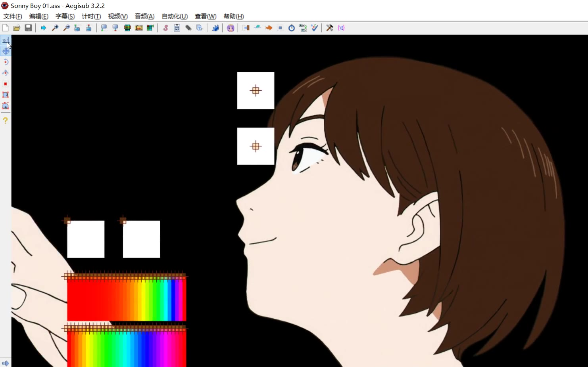Jump video to subtitle start time
The width and height of the screenshot is (588, 367).
(77, 28)
